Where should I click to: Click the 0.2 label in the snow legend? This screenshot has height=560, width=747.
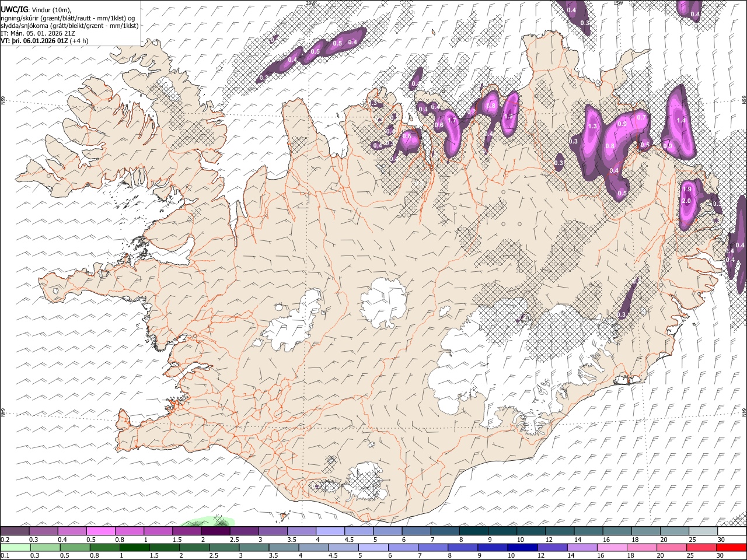coord(5,540)
